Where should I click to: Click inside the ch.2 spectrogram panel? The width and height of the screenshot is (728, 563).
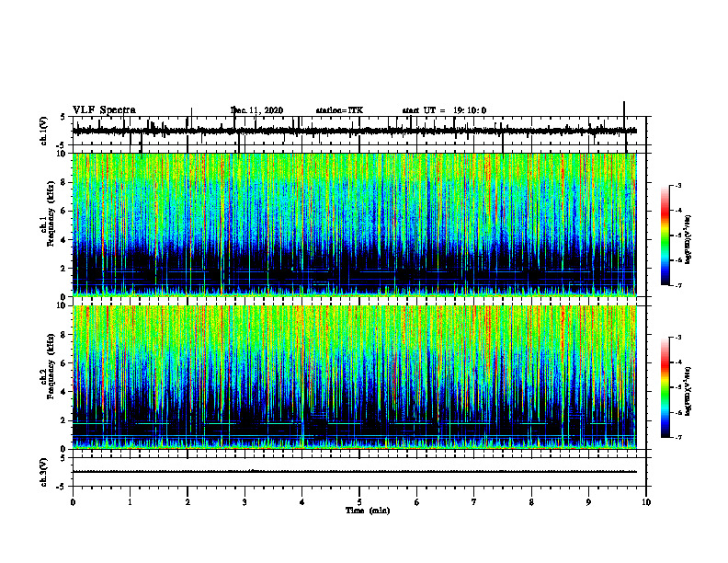point(354,377)
